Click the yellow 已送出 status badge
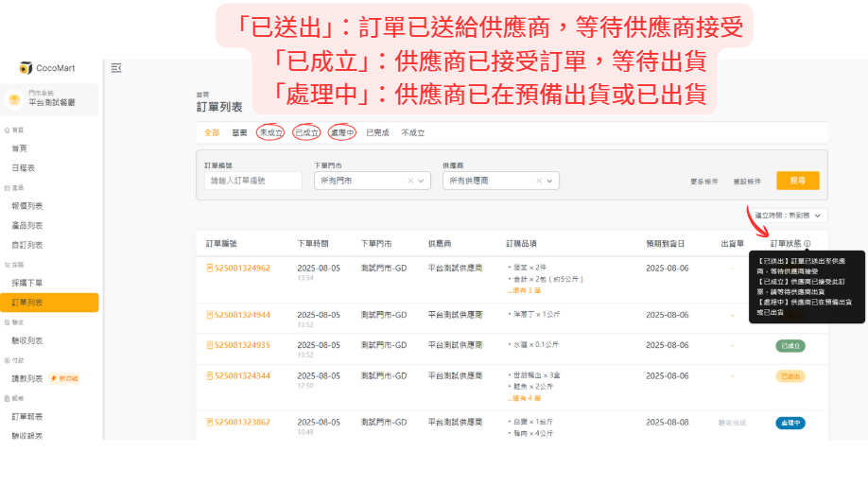This screenshot has height=486, width=868. (790, 376)
